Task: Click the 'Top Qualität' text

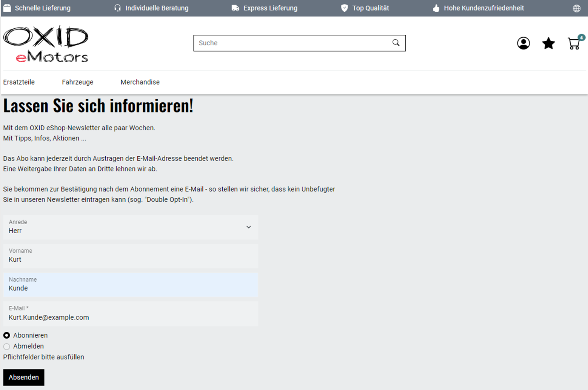Action: pyautogui.click(x=371, y=8)
